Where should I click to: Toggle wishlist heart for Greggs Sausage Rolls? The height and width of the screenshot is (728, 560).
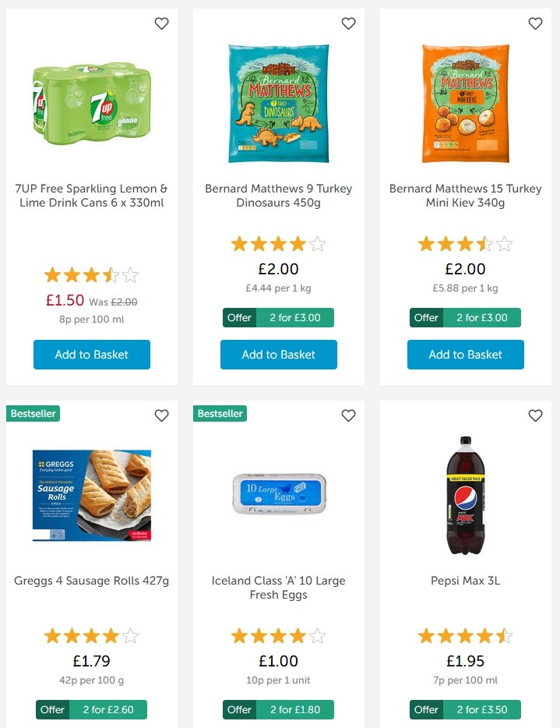(x=161, y=415)
